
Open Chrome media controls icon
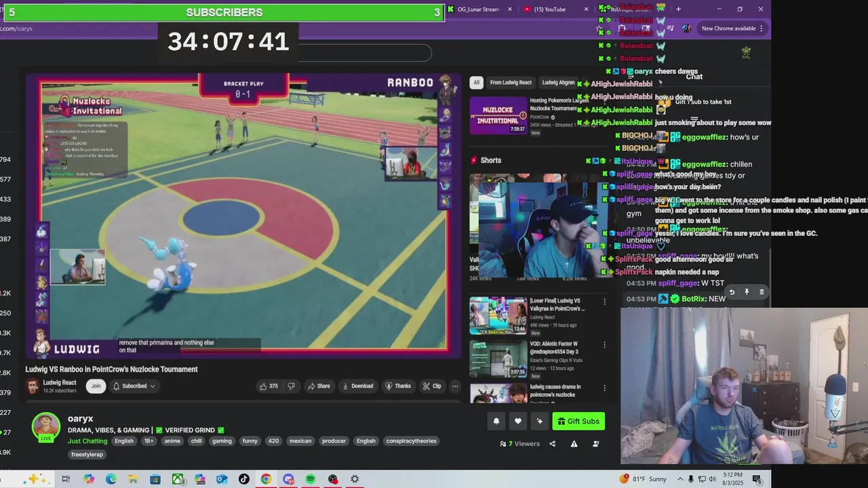[671, 28]
